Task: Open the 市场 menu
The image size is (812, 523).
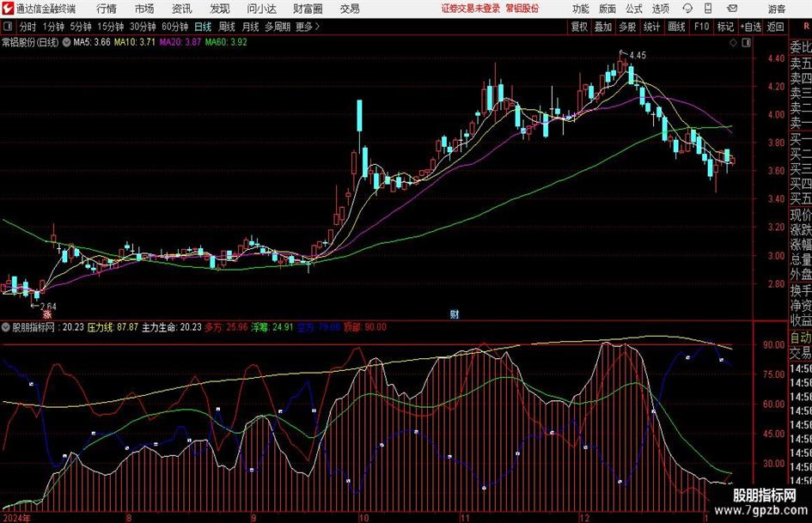Action: (144, 9)
